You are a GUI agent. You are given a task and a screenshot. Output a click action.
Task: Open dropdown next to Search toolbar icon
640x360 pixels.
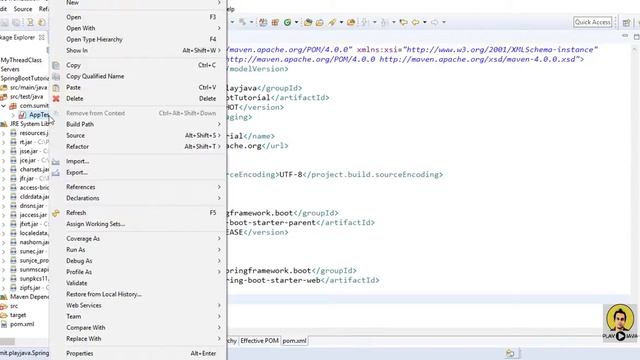341,22
